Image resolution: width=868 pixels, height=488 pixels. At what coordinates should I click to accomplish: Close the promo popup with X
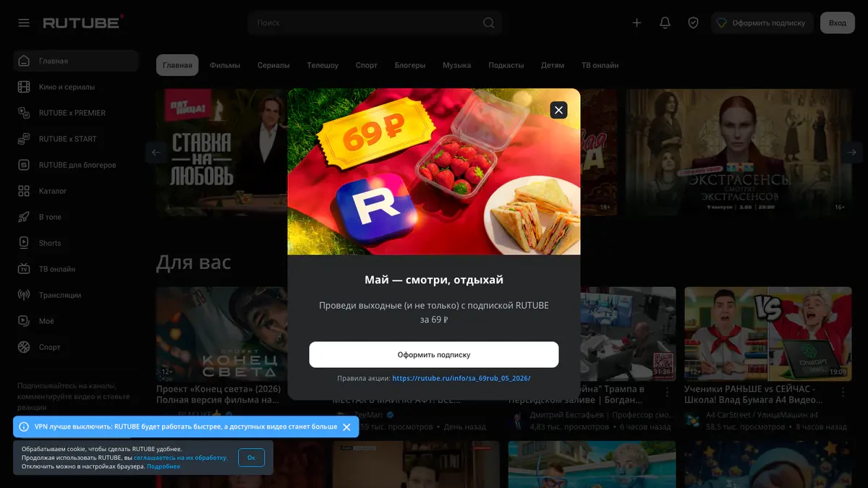click(558, 110)
